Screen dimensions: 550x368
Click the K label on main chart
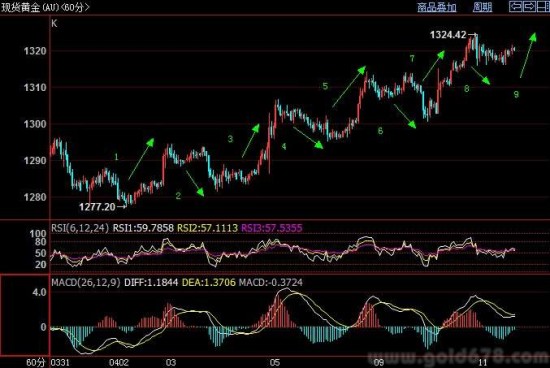[54, 24]
